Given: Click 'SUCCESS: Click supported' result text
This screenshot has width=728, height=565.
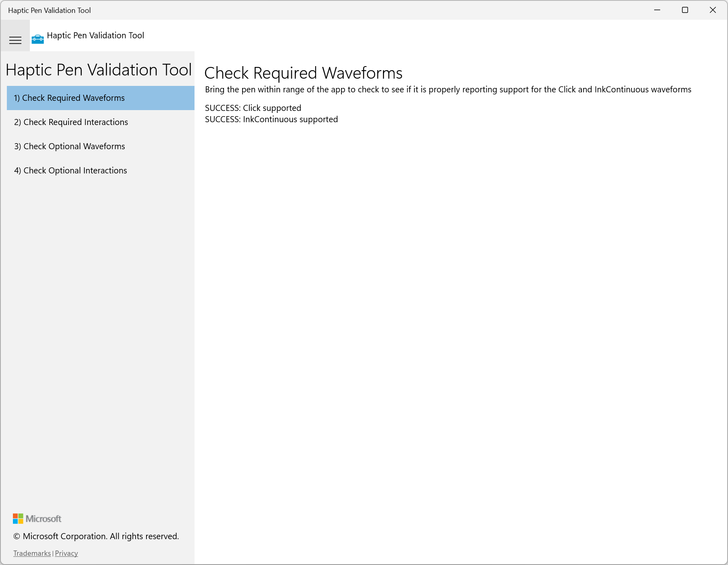Looking at the screenshot, I should [253, 108].
